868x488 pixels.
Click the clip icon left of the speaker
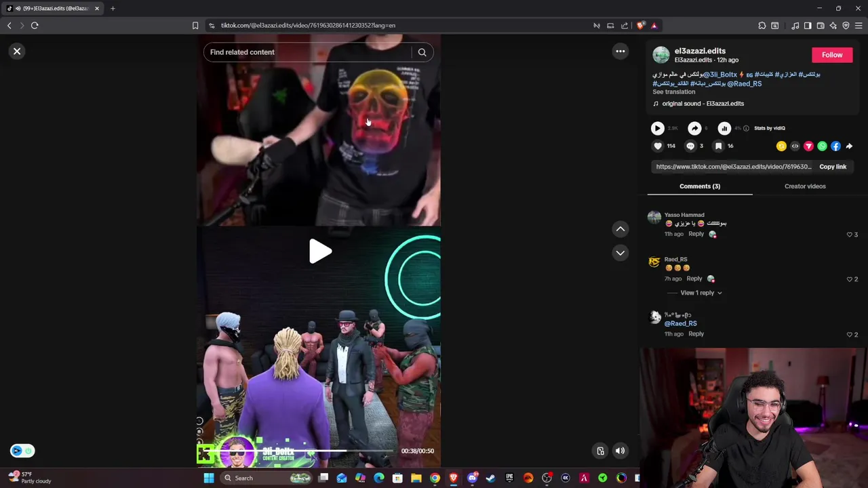coord(600,451)
